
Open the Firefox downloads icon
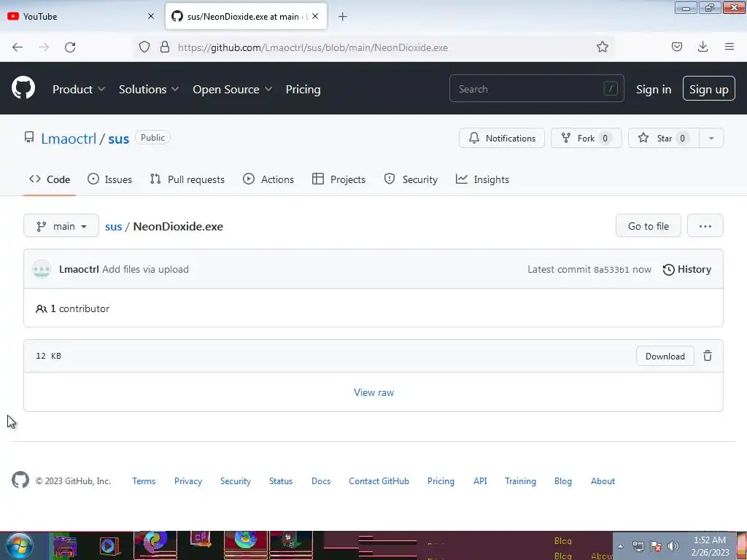703,47
